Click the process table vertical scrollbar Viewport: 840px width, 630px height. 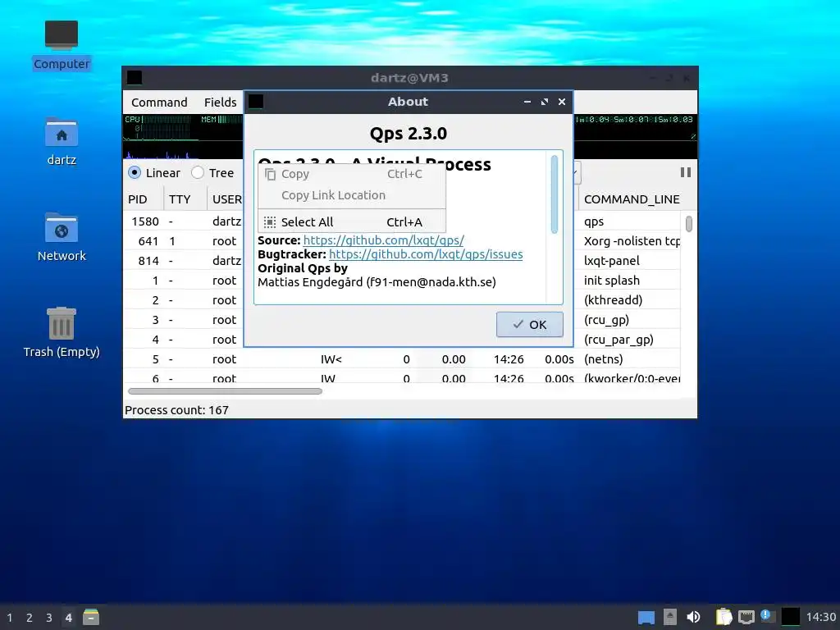click(689, 223)
